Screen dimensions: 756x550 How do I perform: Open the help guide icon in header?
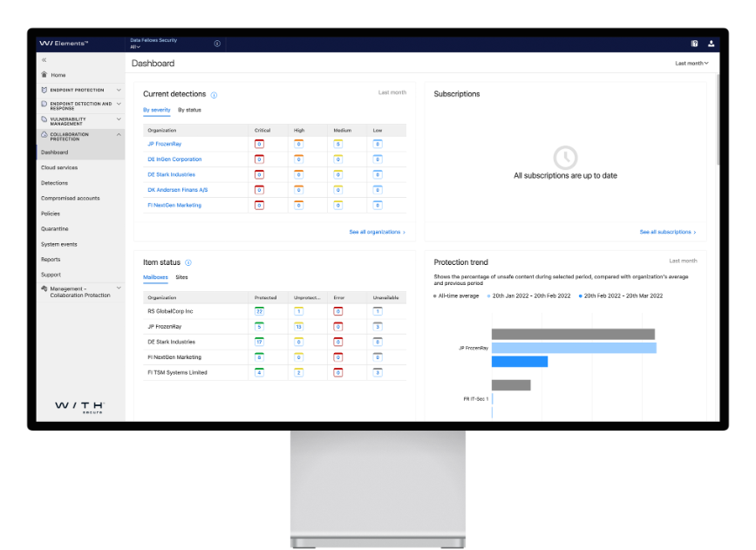[694, 44]
